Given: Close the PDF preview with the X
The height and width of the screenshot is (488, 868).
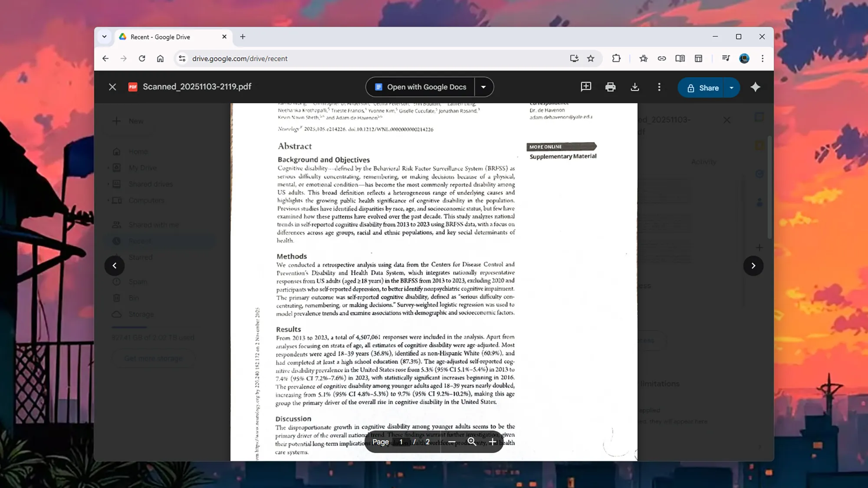Looking at the screenshot, I should coord(112,87).
